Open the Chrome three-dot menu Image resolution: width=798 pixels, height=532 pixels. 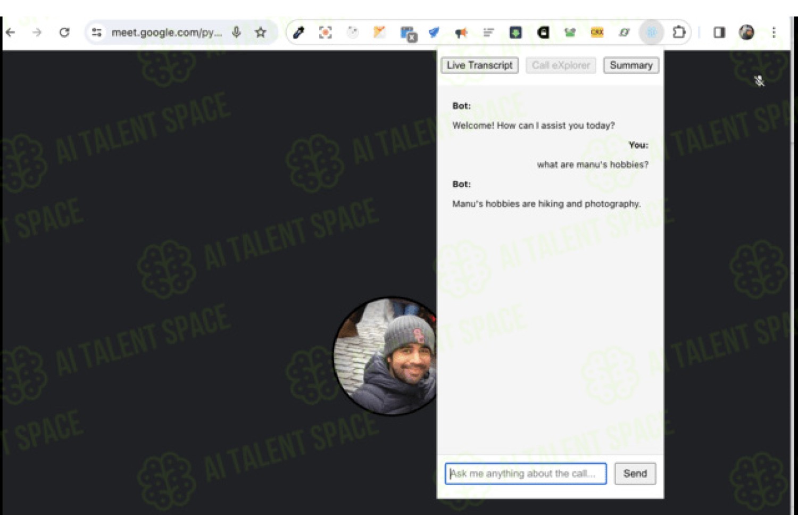click(x=774, y=32)
